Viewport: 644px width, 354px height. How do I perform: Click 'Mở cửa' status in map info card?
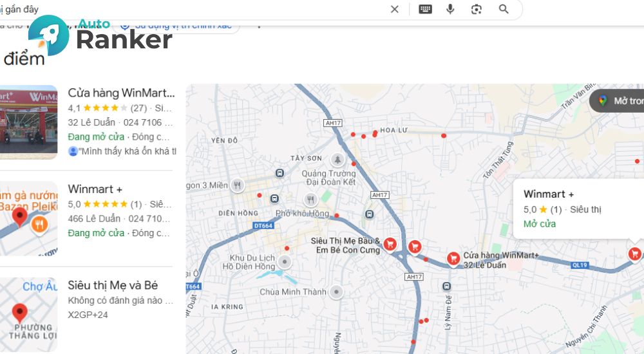click(540, 224)
